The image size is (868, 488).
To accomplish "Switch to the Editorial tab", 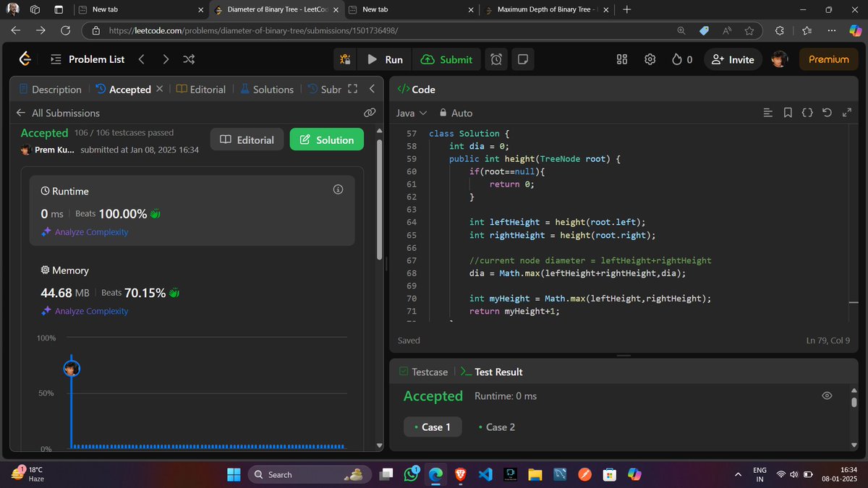I will click(201, 89).
